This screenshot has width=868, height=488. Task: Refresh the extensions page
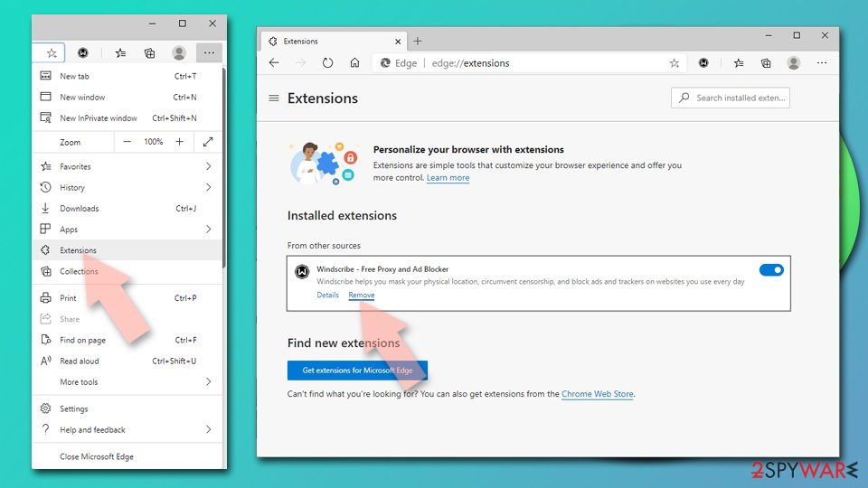pos(327,63)
